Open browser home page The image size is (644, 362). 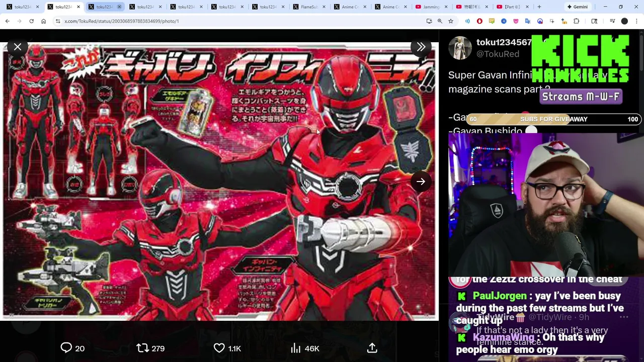click(43, 21)
